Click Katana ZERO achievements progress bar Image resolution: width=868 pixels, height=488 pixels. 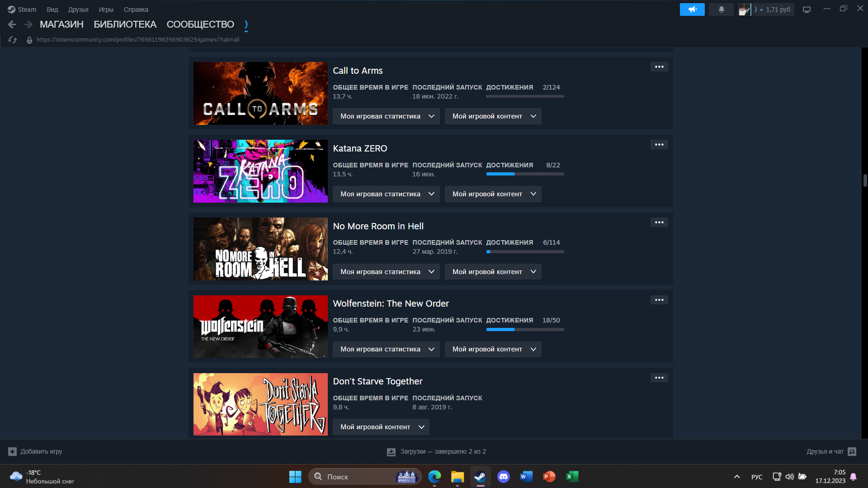[x=525, y=174]
